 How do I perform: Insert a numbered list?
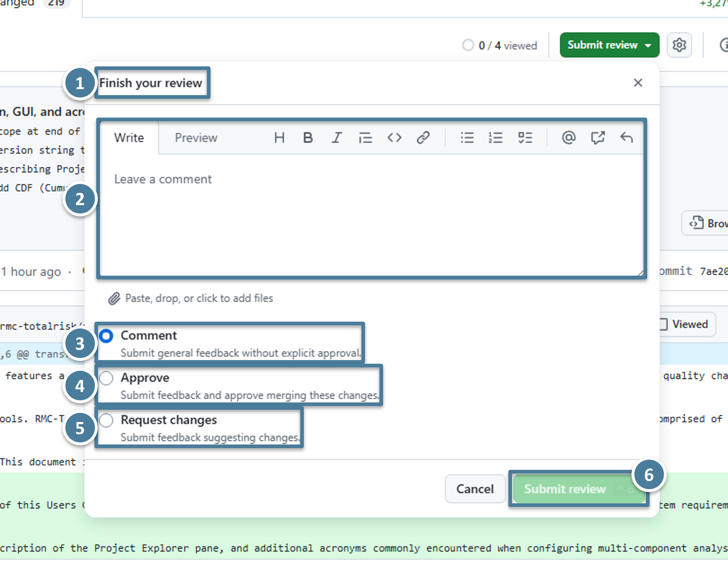coord(496,138)
